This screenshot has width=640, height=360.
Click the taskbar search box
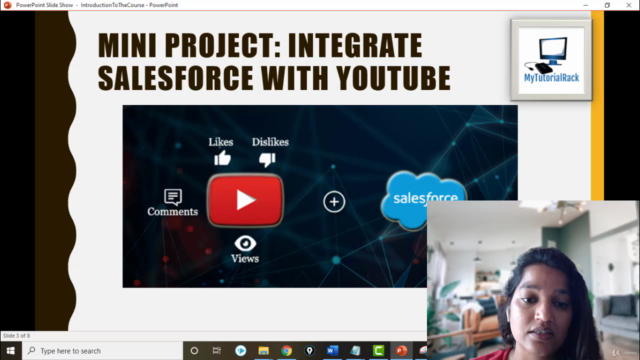(102, 351)
